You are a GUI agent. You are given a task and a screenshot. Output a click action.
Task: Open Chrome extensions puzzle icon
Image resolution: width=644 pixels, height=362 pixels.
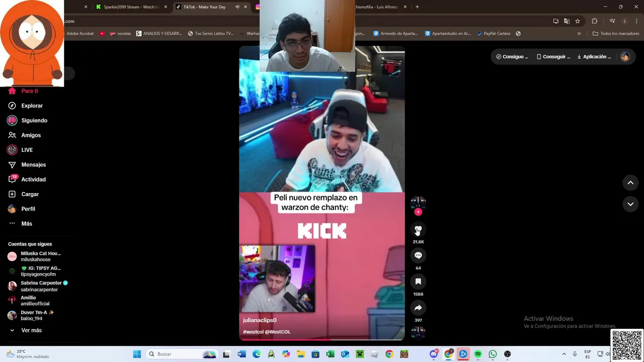(x=595, y=21)
